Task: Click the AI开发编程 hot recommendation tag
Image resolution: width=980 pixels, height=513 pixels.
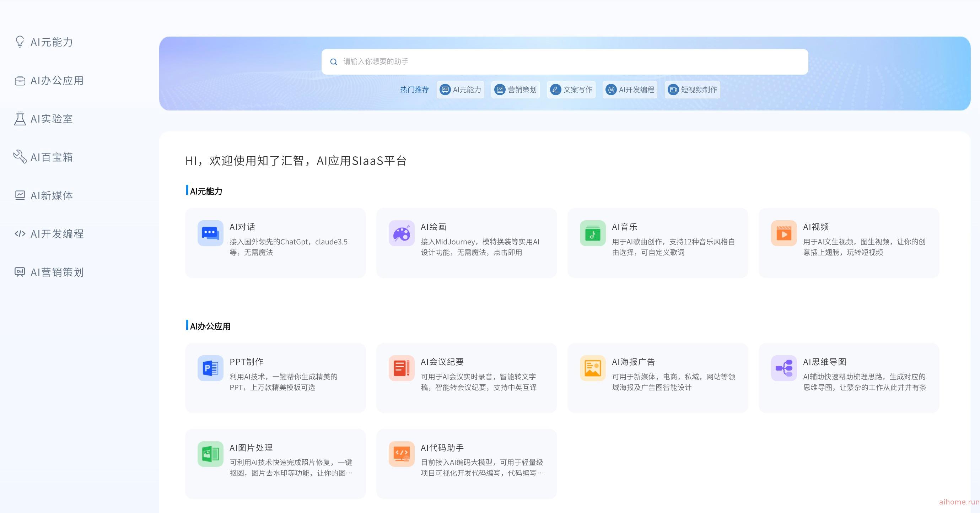Action: tap(630, 90)
